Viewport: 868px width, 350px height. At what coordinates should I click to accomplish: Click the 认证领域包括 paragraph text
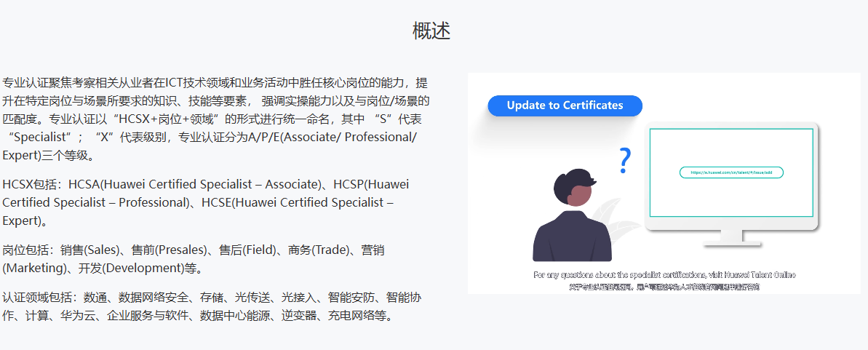click(x=212, y=307)
